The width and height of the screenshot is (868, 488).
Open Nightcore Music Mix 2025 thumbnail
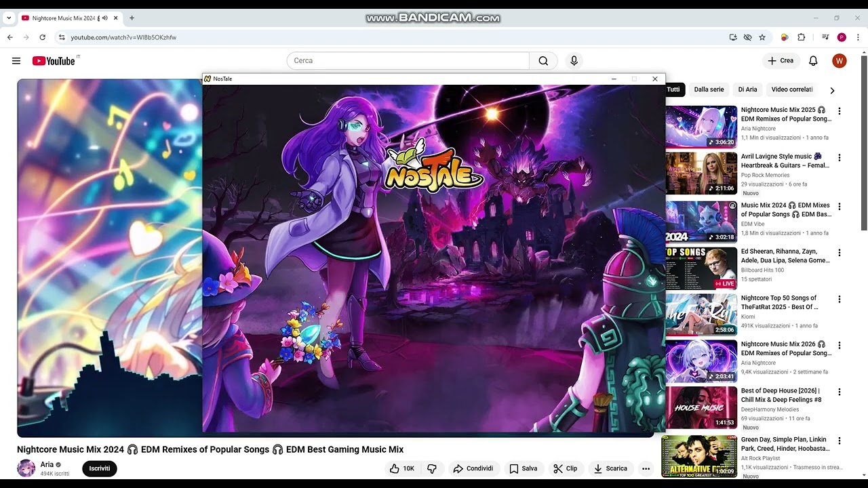pos(701,127)
